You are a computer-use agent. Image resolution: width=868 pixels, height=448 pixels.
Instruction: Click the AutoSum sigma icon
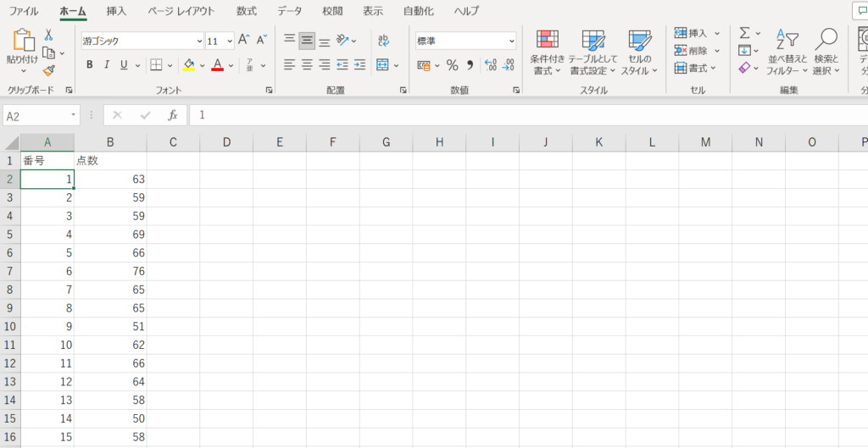[745, 33]
